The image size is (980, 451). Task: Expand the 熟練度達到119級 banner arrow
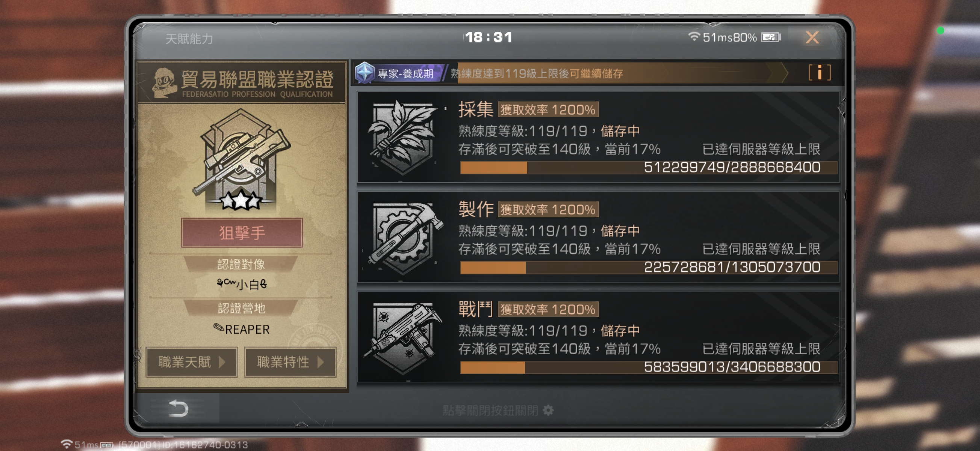tap(778, 73)
